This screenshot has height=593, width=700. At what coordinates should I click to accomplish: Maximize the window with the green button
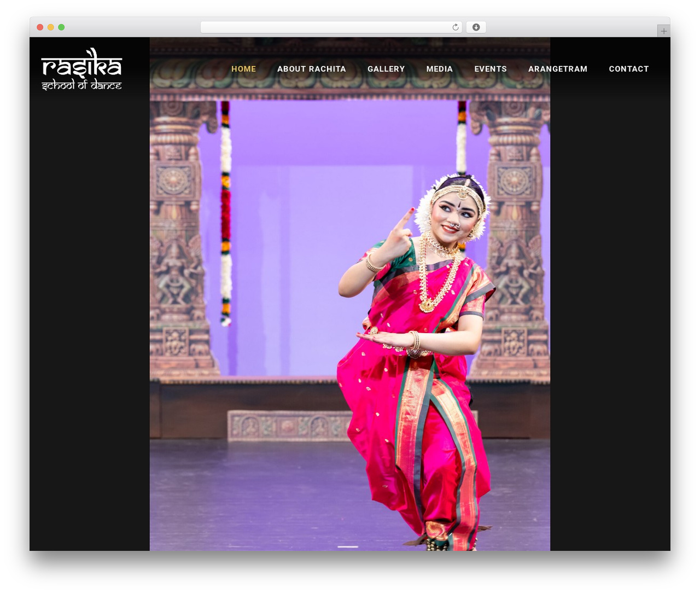tap(61, 27)
